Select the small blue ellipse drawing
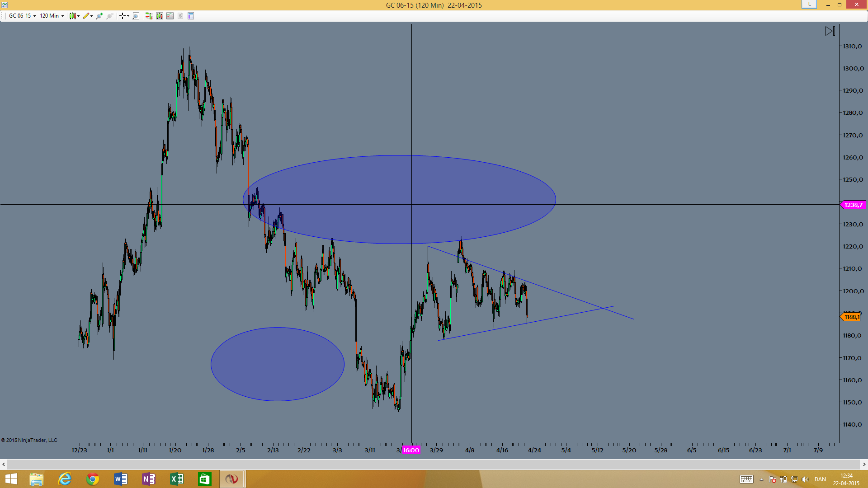Screen dimensions: 868x488 (278, 364)
